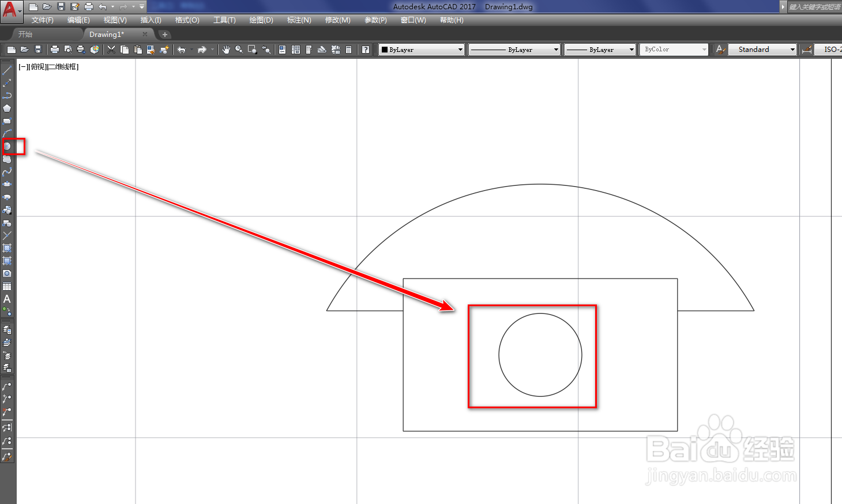
Task: Click Undo in the quick access toolbar
Action: coord(103,7)
